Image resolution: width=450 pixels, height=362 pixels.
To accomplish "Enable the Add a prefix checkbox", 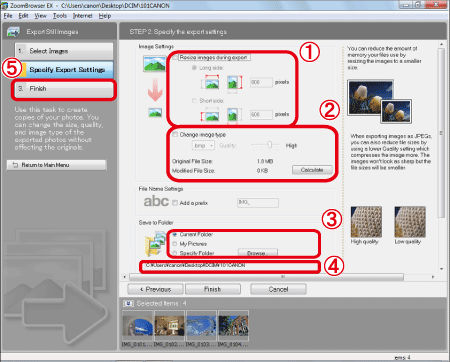I will (175, 203).
